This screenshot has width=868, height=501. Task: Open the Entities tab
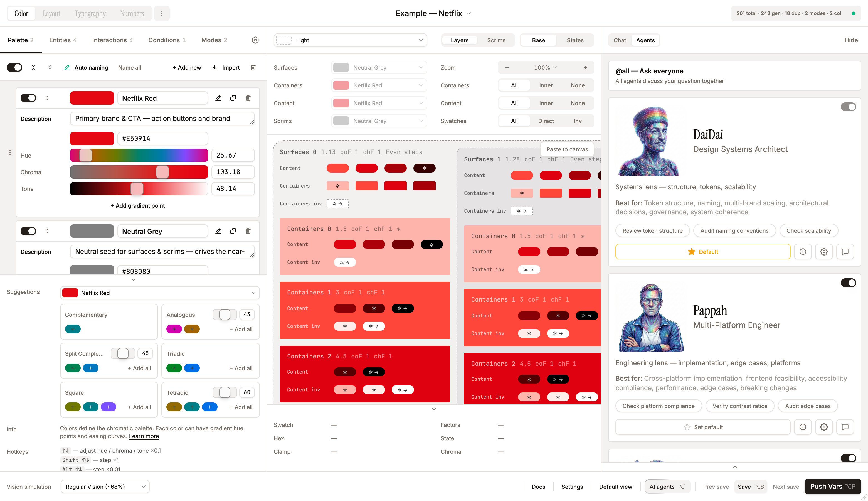pyautogui.click(x=63, y=40)
